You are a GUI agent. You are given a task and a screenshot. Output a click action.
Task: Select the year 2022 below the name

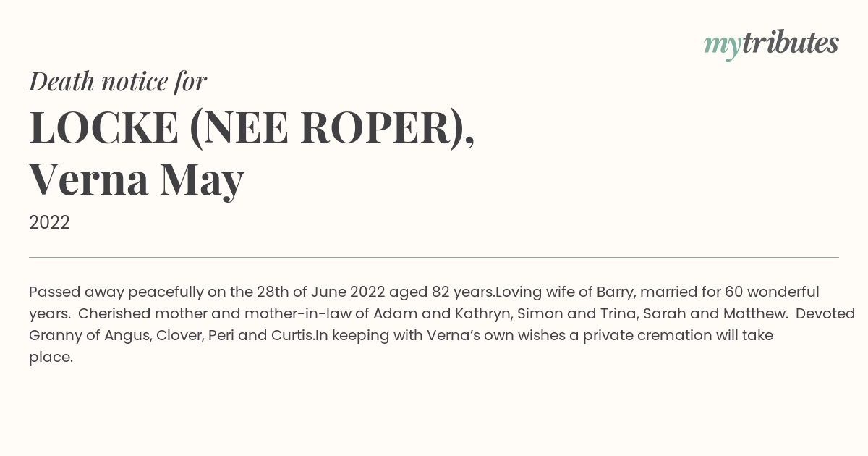tap(49, 223)
